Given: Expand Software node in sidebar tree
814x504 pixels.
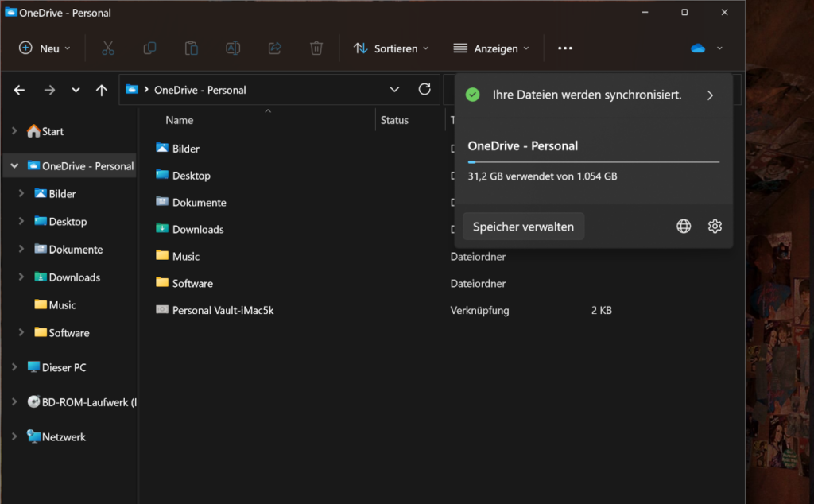Looking at the screenshot, I should [x=21, y=332].
